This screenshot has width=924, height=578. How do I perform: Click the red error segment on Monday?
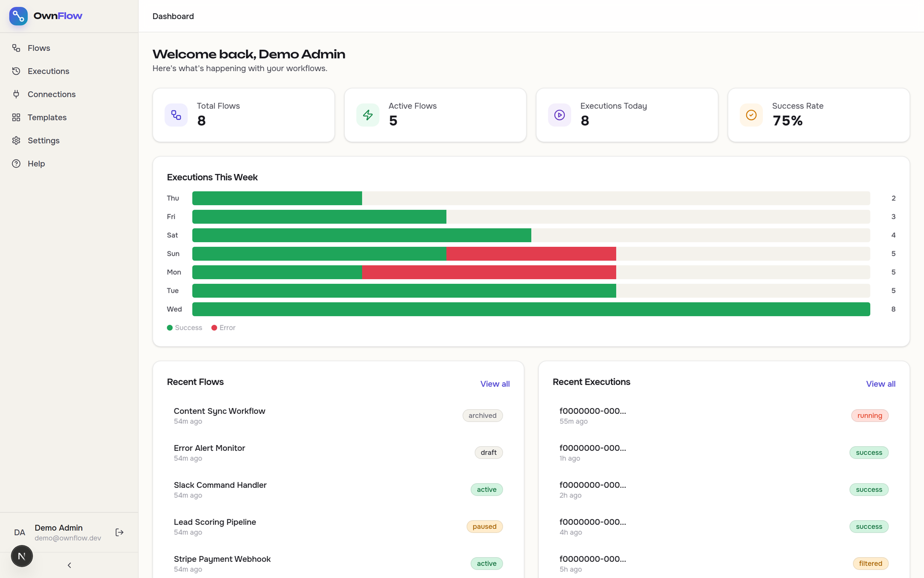(489, 272)
